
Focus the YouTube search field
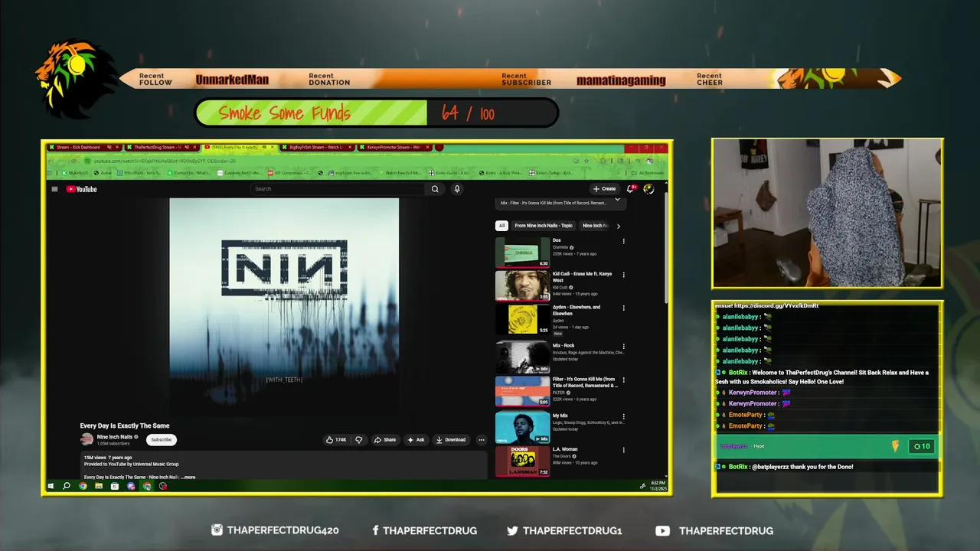point(337,189)
